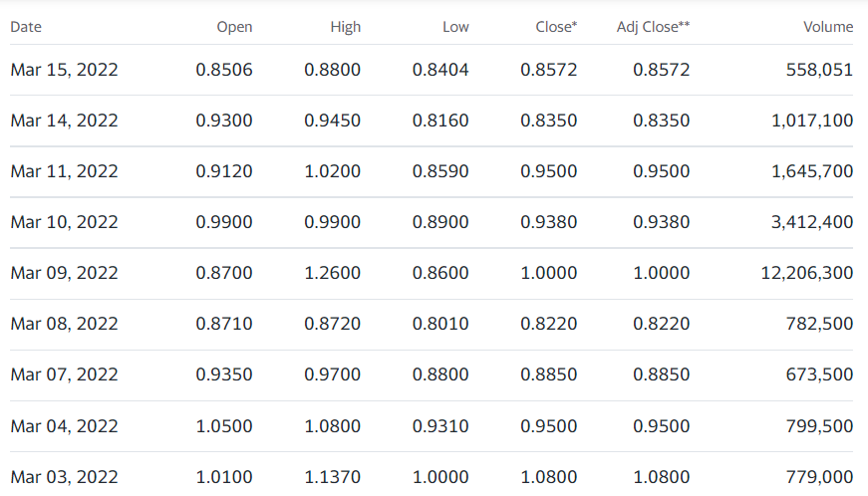Screen dimensions: 868x496
Task: Click the 1.1370 high value
Action: [x=332, y=477]
